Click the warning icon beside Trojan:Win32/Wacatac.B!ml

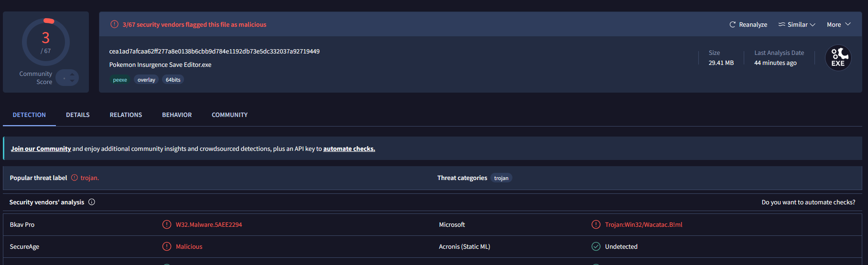pyautogui.click(x=596, y=224)
